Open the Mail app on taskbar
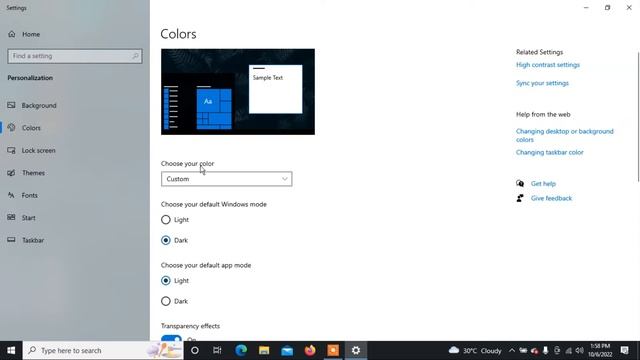 coord(287,351)
